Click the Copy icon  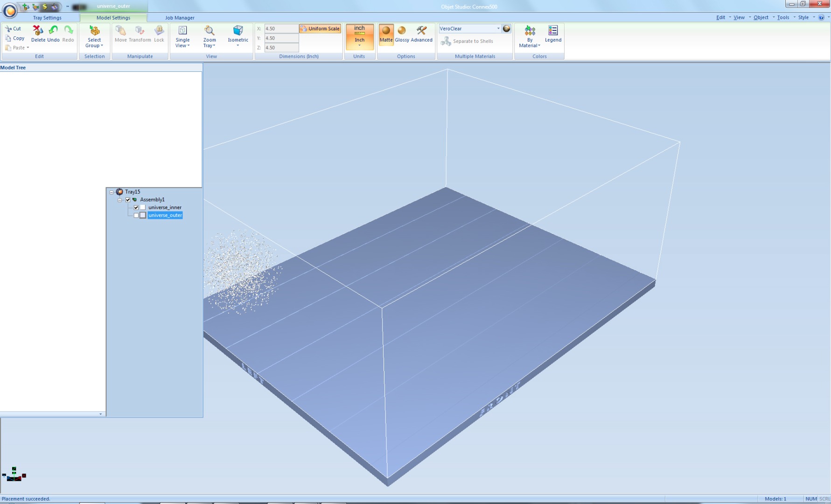[x=8, y=38]
